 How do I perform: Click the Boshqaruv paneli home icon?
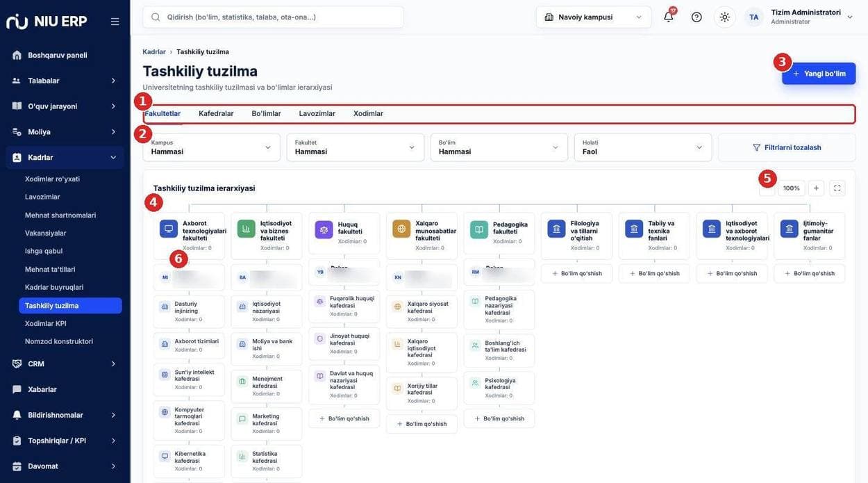pyautogui.click(x=17, y=55)
